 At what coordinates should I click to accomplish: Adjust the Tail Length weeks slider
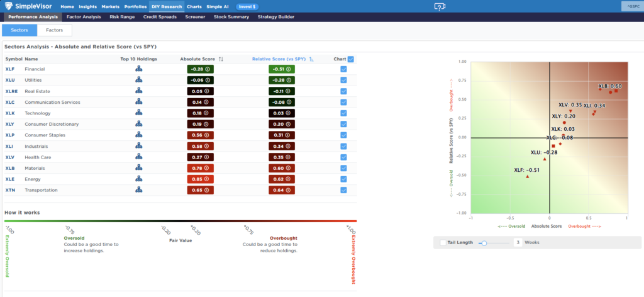(x=484, y=242)
